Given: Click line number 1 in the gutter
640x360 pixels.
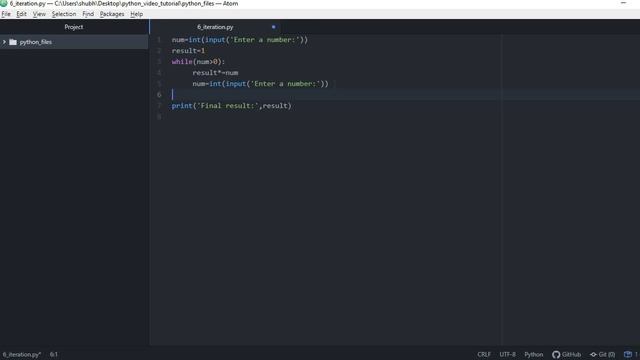Looking at the screenshot, I should [159, 40].
